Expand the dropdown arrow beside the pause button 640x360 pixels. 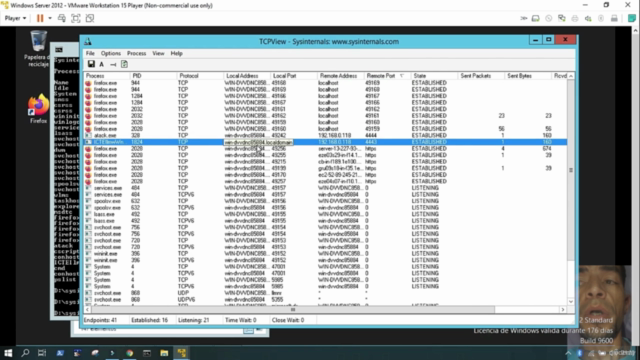(50, 18)
